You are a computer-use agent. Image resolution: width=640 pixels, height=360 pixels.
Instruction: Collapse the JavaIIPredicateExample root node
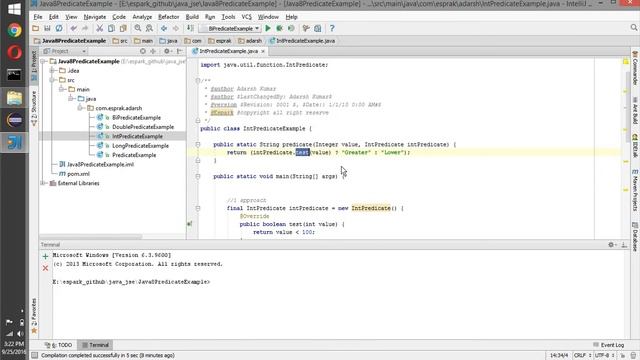click(43, 61)
